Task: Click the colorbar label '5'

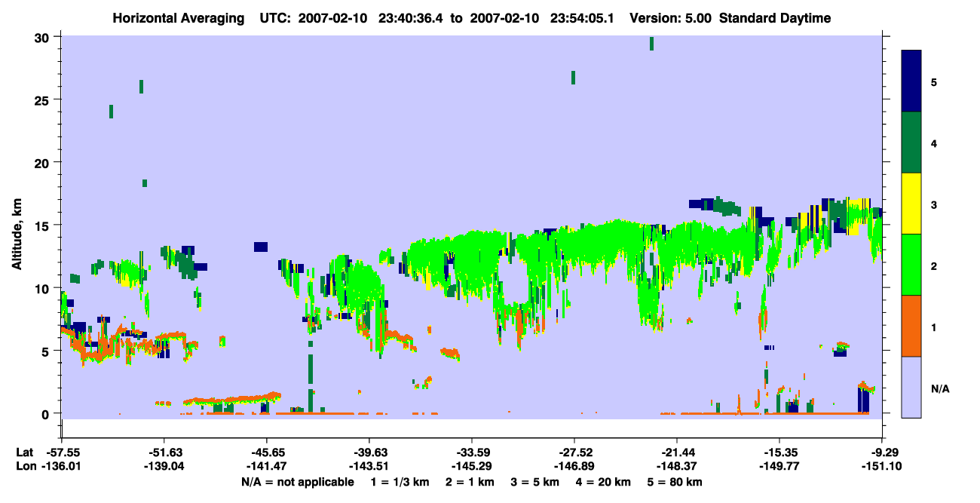Action: coord(934,81)
